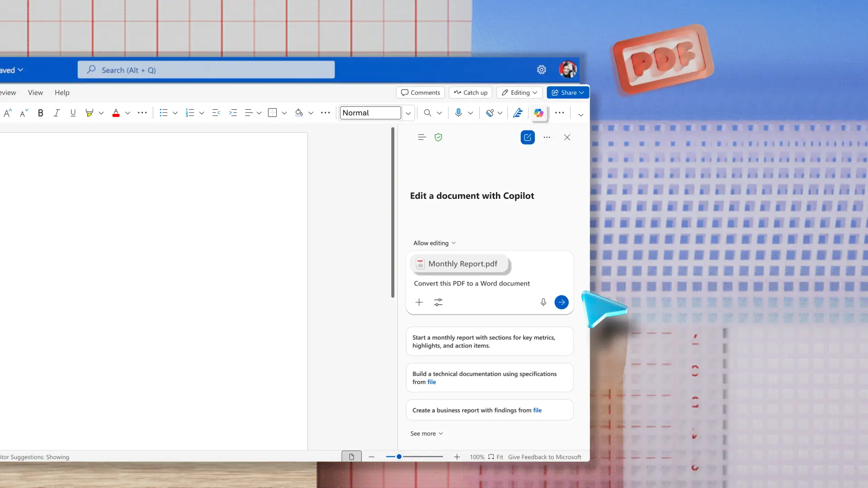Toggle underline formatting

pyautogui.click(x=73, y=113)
